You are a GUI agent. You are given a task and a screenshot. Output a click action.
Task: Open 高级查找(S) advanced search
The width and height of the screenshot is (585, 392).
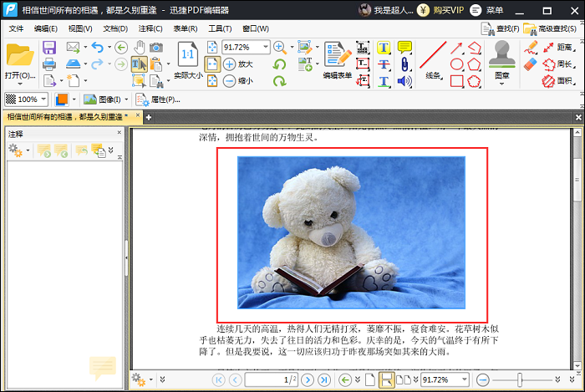tap(550, 28)
